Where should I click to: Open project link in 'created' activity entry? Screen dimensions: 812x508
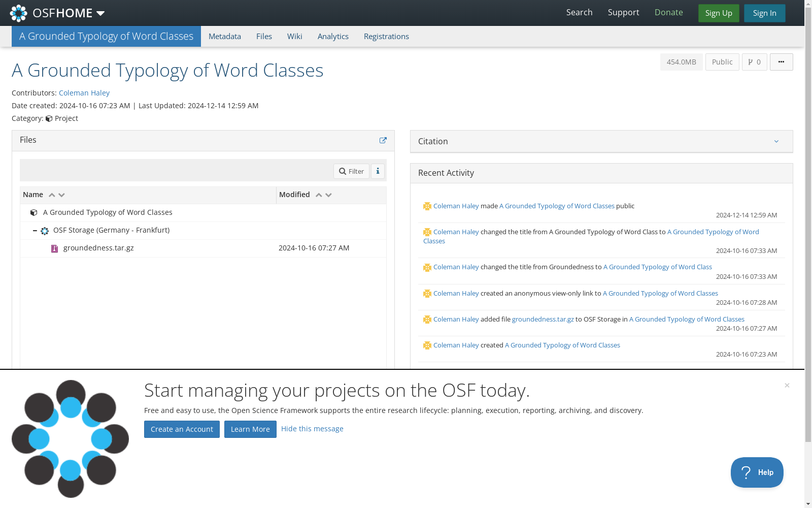click(562, 345)
